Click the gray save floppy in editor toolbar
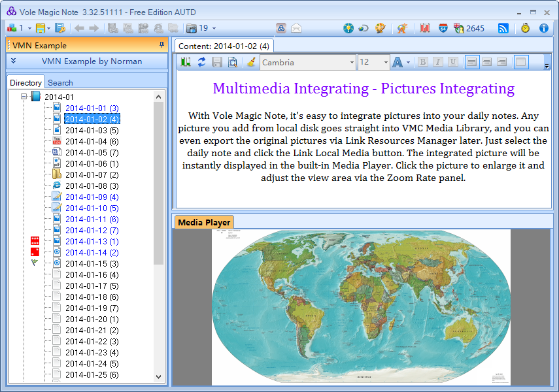559x392 pixels. coord(217,62)
